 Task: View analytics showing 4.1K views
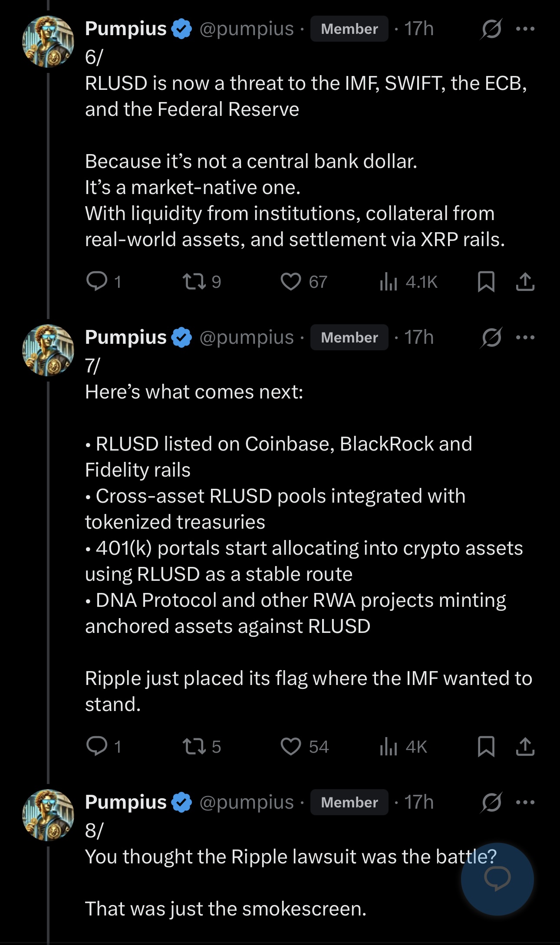[x=408, y=281]
